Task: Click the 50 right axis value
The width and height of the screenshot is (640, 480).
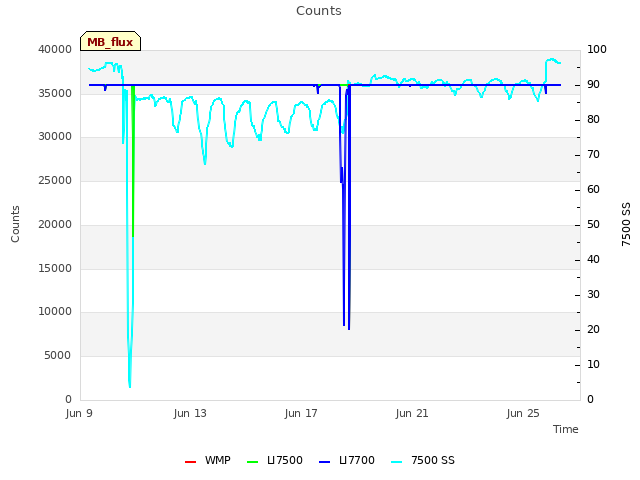Action: (x=593, y=224)
